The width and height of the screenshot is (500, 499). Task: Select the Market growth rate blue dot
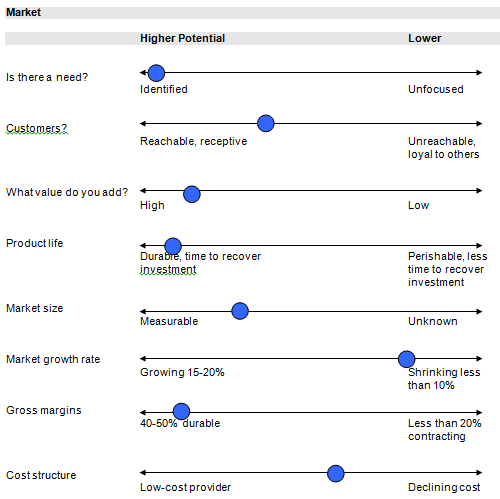[407, 359]
